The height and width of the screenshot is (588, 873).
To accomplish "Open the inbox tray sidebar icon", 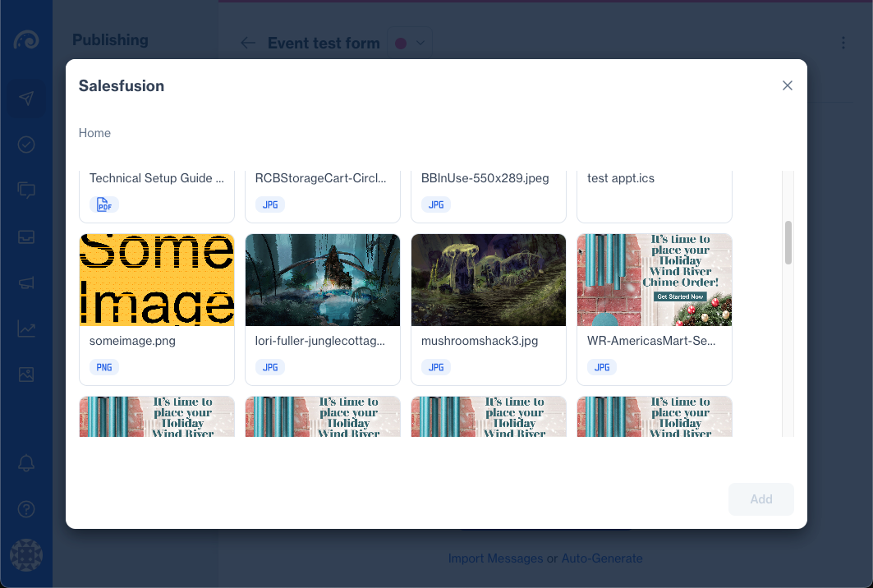I will click(x=26, y=237).
